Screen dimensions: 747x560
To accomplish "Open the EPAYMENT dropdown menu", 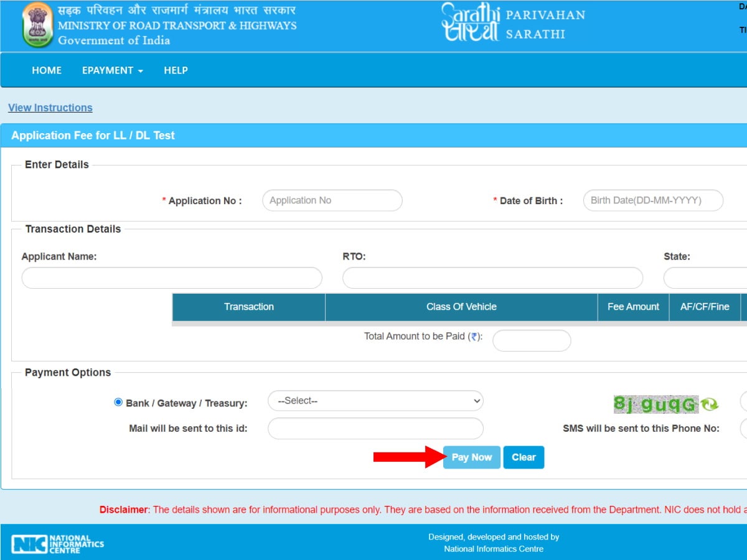I will pyautogui.click(x=107, y=70).
